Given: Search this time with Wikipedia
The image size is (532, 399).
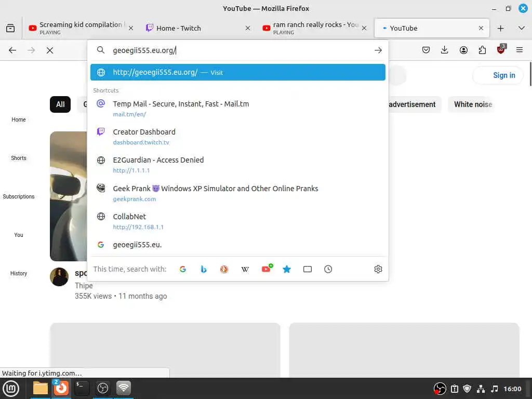Looking at the screenshot, I should click(x=245, y=269).
